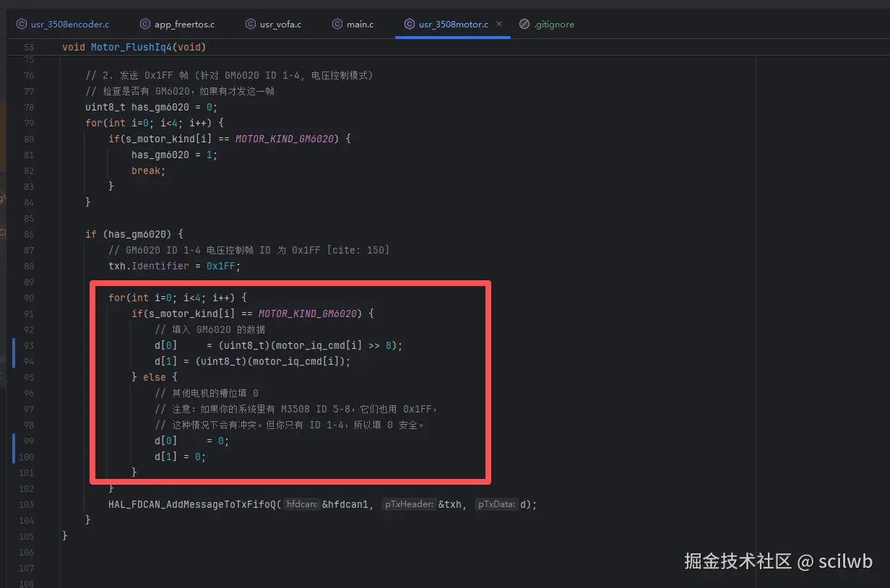Click d[0] = 0 on line 99
Viewport: 890px width, 588px height.
click(x=191, y=441)
